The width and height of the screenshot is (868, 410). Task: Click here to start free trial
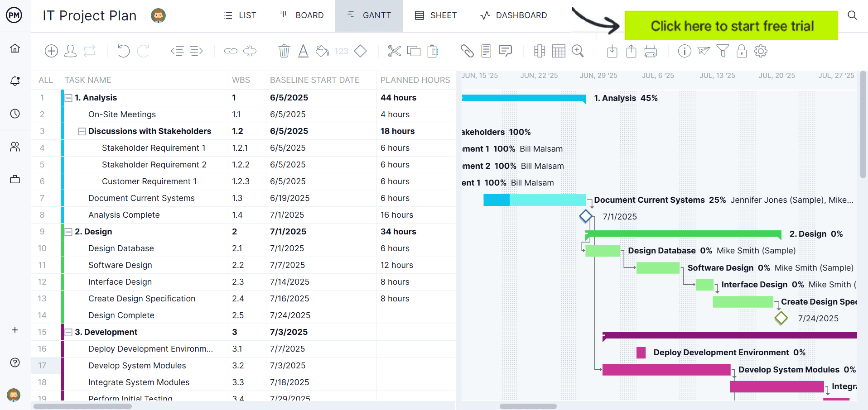pyautogui.click(x=731, y=25)
